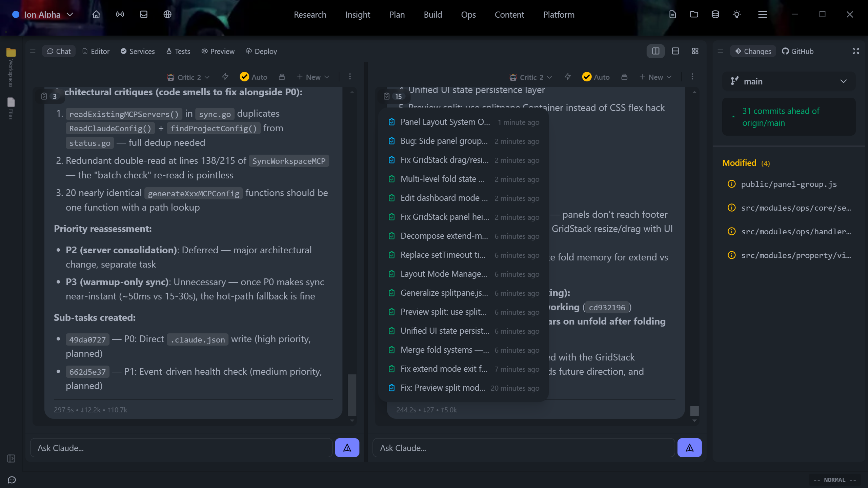Image resolution: width=868 pixels, height=488 pixels.
Task: Open the Research menu
Action: (x=310, y=15)
